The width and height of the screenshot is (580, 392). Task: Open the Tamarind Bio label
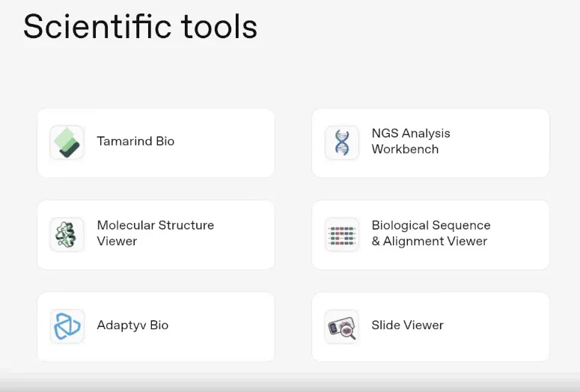[x=135, y=141]
